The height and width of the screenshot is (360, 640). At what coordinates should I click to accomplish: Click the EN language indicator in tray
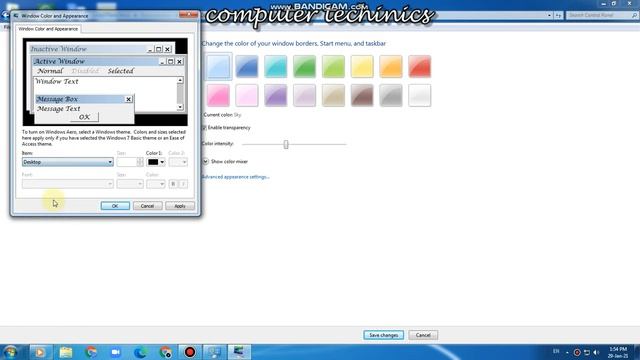tap(556, 351)
